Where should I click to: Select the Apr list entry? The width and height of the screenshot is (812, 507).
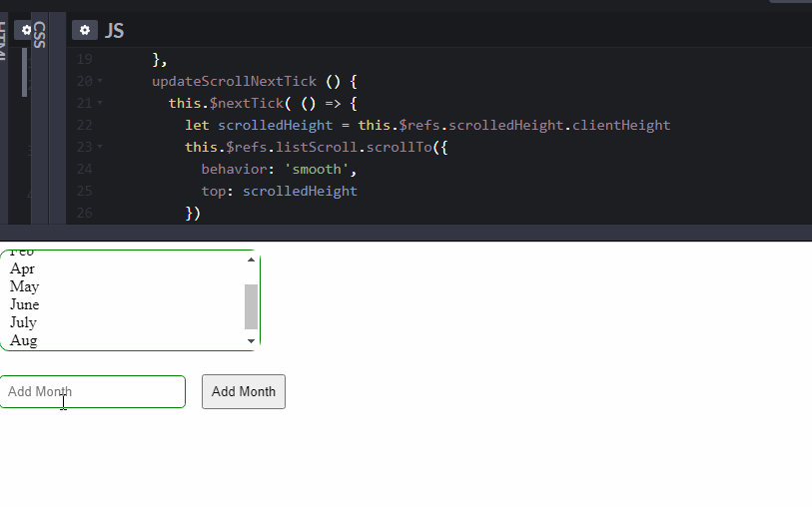[x=22, y=269]
